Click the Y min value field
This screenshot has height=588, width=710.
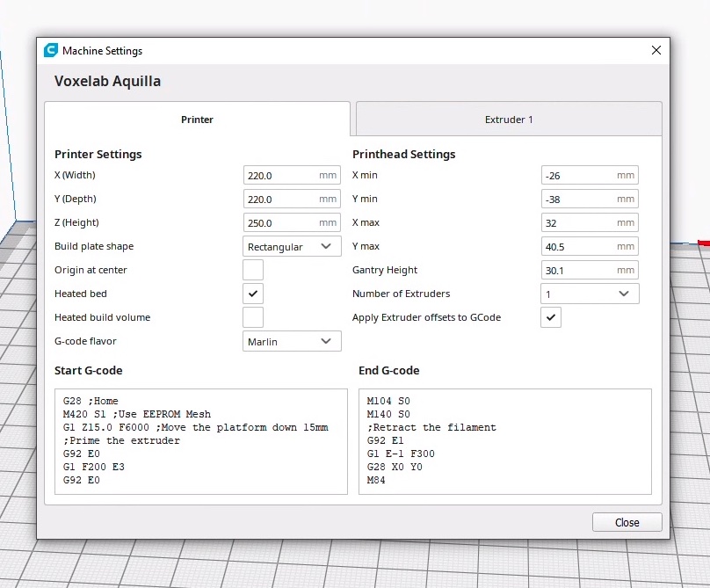click(x=590, y=199)
